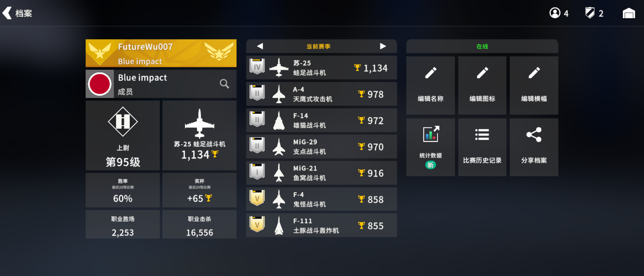Screen dimensions: 644x276
Task: Open the friends profile icon showing 4
Action: tap(555, 13)
